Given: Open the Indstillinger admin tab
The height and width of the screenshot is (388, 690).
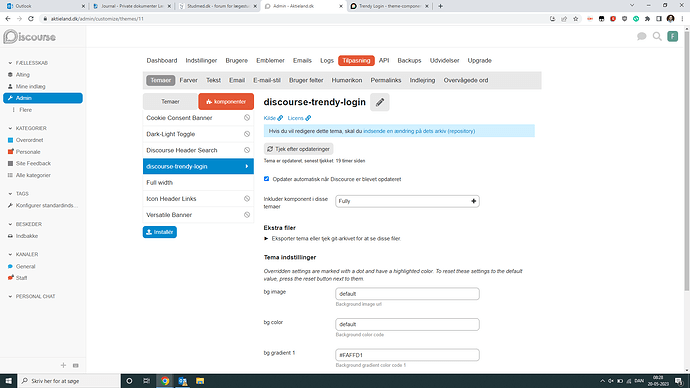Looking at the screenshot, I should [201, 61].
